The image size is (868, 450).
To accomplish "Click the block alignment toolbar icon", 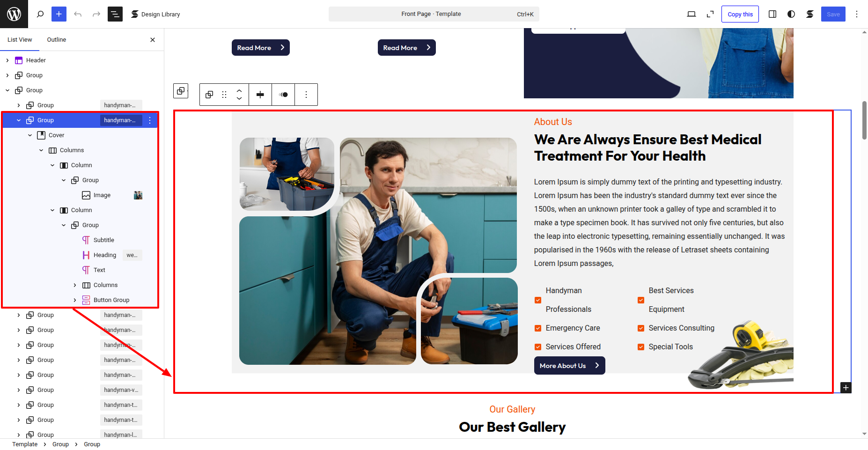I will 260,95.
